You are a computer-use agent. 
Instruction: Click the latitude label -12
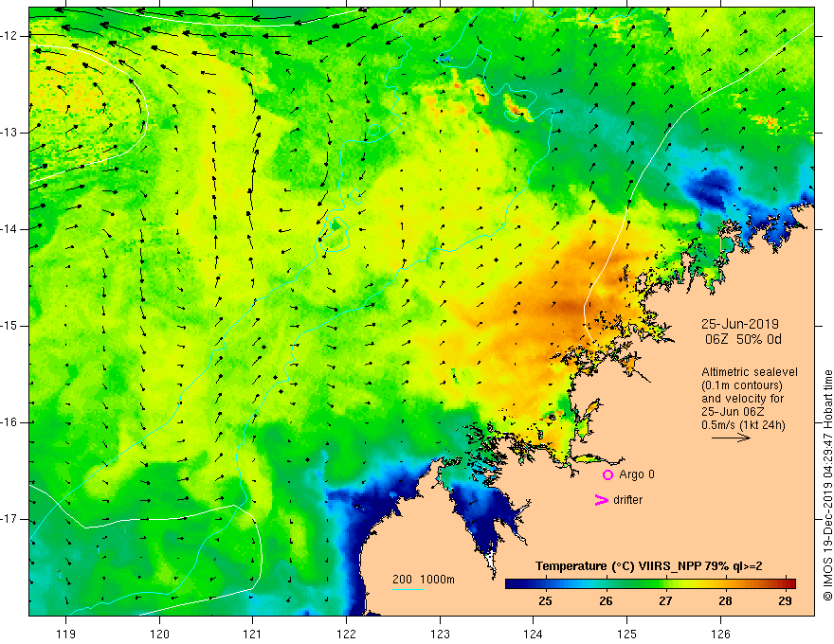coord(9,36)
